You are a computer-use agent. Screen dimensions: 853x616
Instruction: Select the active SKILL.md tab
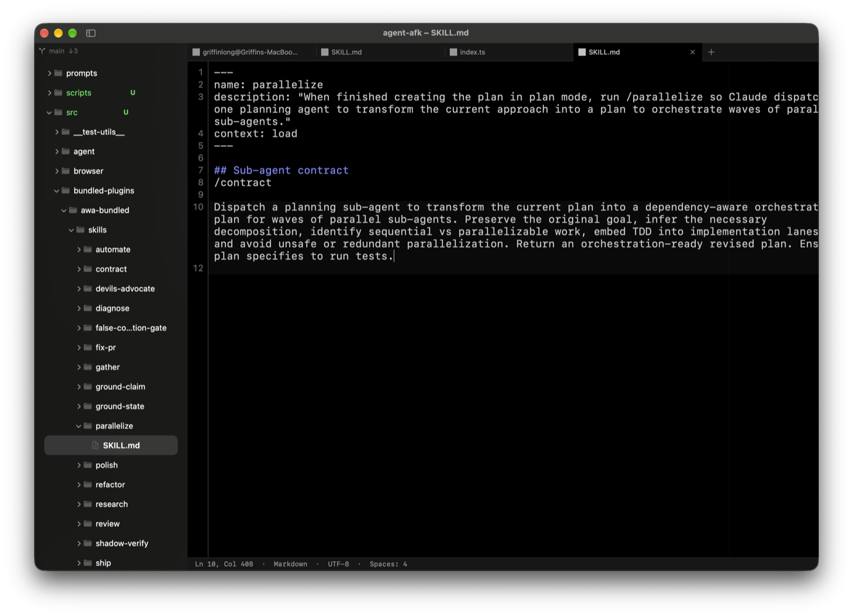pos(637,52)
